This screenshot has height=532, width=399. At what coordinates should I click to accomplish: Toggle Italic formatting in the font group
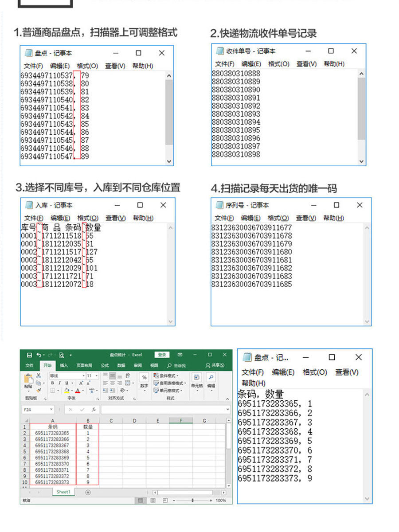point(59,383)
